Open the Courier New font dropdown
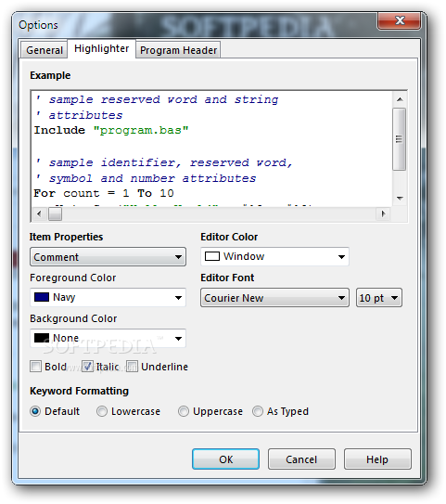Image resolution: width=446 pixels, height=504 pixels. coord(274,298)
